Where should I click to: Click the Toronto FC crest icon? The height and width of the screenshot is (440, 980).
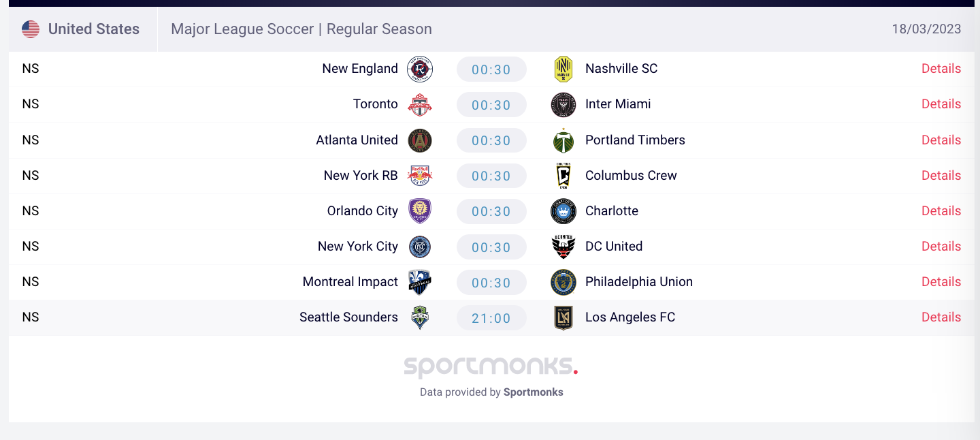point(420,104)
